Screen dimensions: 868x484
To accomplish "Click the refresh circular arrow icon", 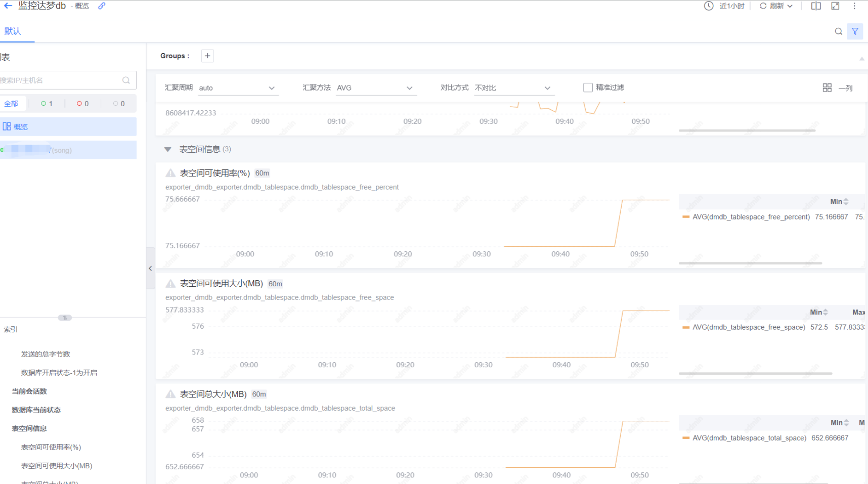I will pyautogui.click(x=763, y=6).
